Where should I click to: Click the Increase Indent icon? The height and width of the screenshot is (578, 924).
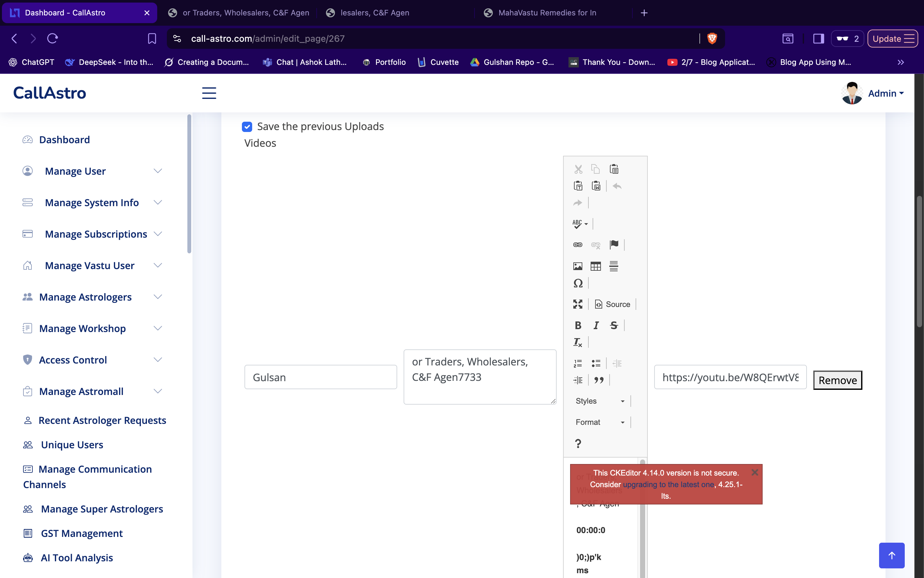point(578,380)
